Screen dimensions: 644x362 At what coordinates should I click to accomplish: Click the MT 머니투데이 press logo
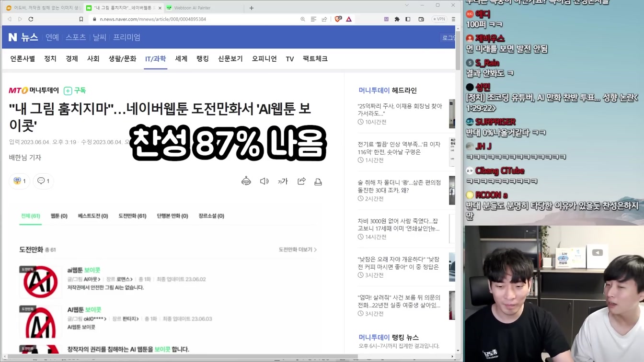(x=34, y=90)
